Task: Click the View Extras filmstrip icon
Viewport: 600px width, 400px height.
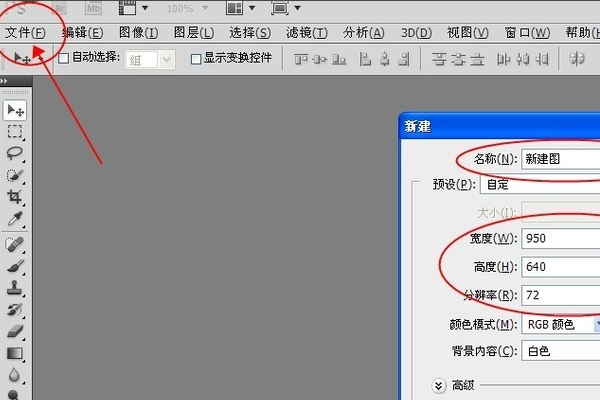Action: coord(127,8)
